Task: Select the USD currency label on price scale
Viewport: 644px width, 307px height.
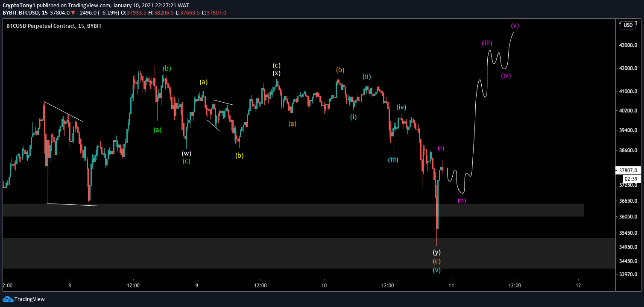Action: pyautogui.click(x=627, y=26)
